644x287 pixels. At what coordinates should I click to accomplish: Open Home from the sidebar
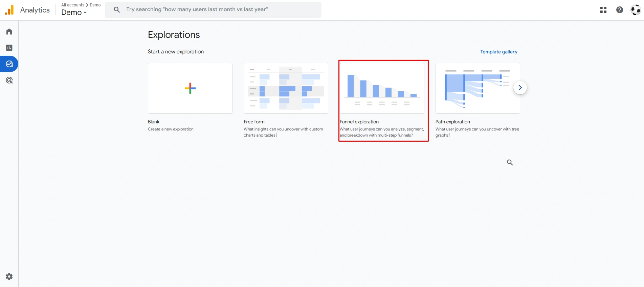9,31
